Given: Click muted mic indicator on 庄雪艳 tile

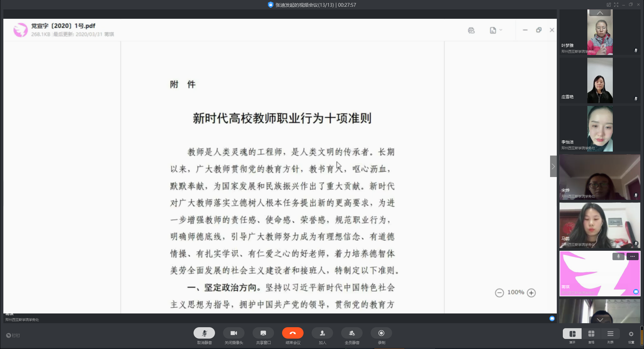Looking at the screenshot, I should [x=636, y=99].
